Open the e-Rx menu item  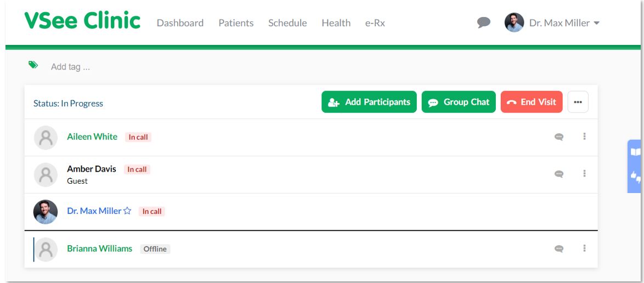(375, 23)
